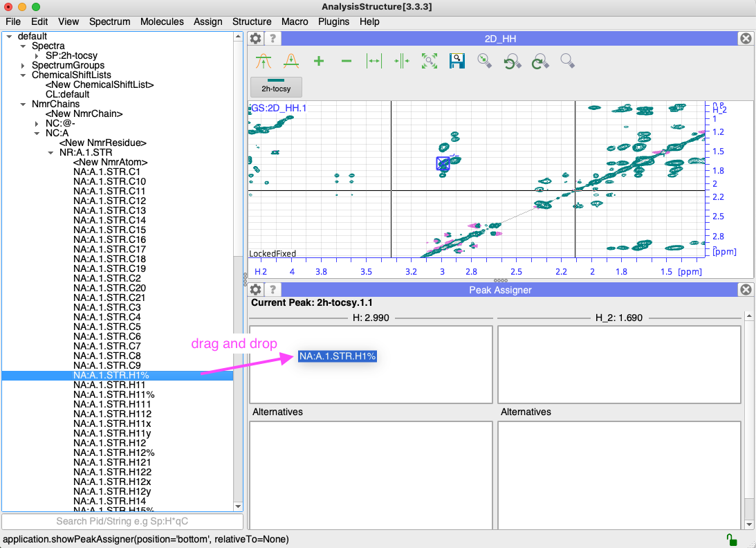Open the View menu
This screenshot has width=756, height=548.
point(68,21)
